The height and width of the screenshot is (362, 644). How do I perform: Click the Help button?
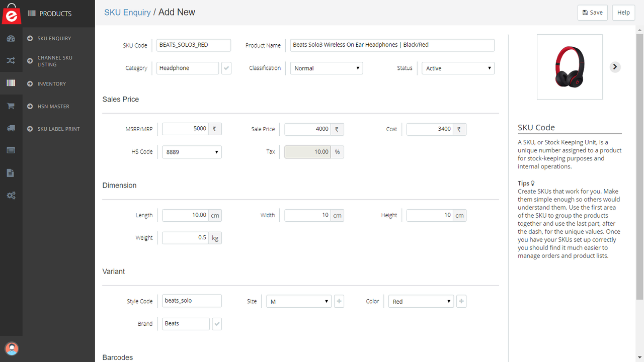pos(623,13)
